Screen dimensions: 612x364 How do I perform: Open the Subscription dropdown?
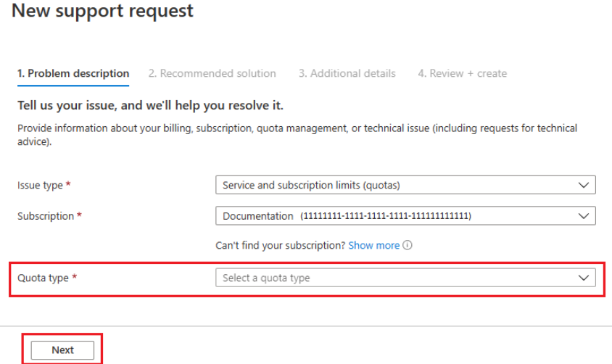(x=405, y=216)
